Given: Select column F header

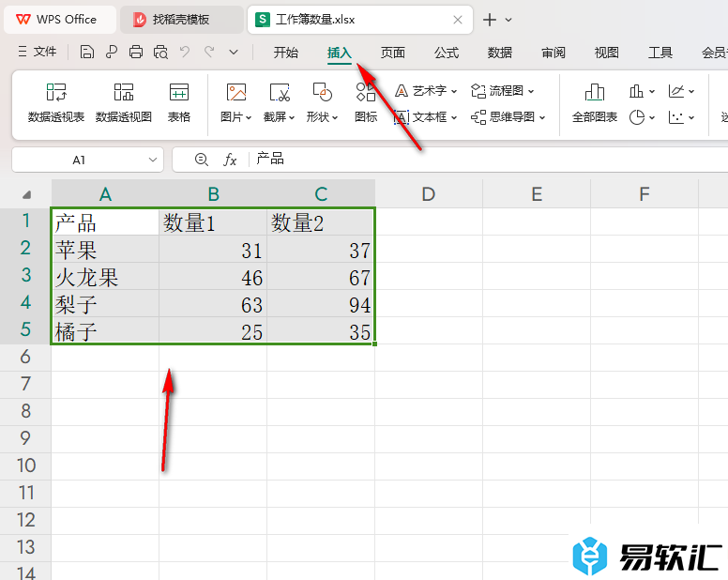Looking at the screenshot, I should [x=645, y=193].
